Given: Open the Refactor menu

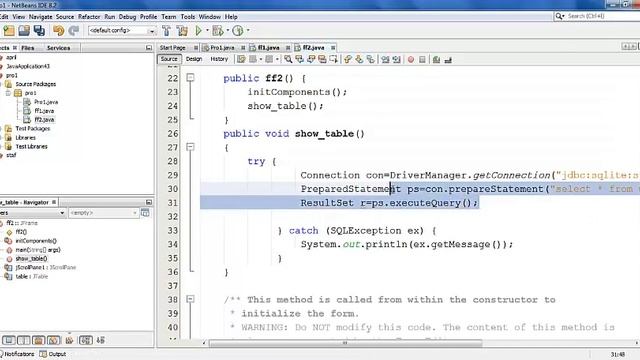Looking at the screenshot, I should 89,17.
